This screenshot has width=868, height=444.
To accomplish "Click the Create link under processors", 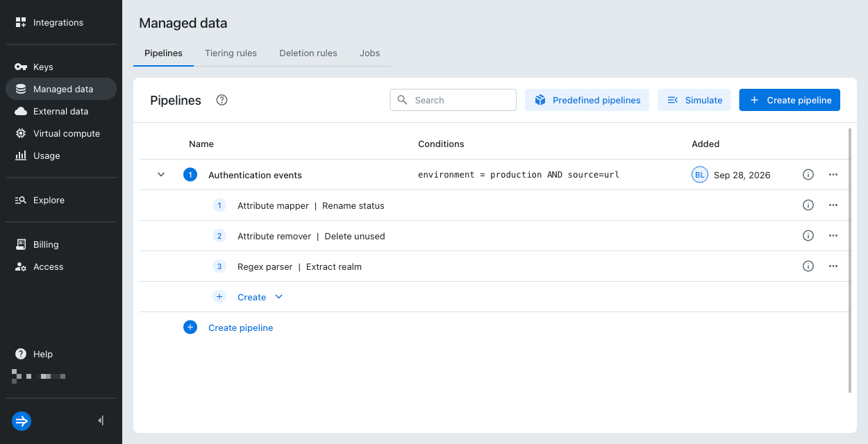I will point(251,297).
